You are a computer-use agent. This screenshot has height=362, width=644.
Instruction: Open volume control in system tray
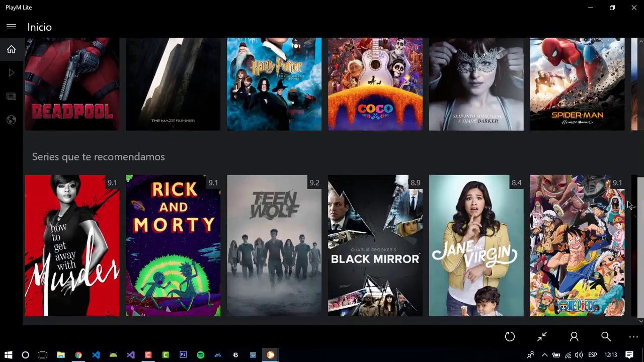[x=579, y=355]
